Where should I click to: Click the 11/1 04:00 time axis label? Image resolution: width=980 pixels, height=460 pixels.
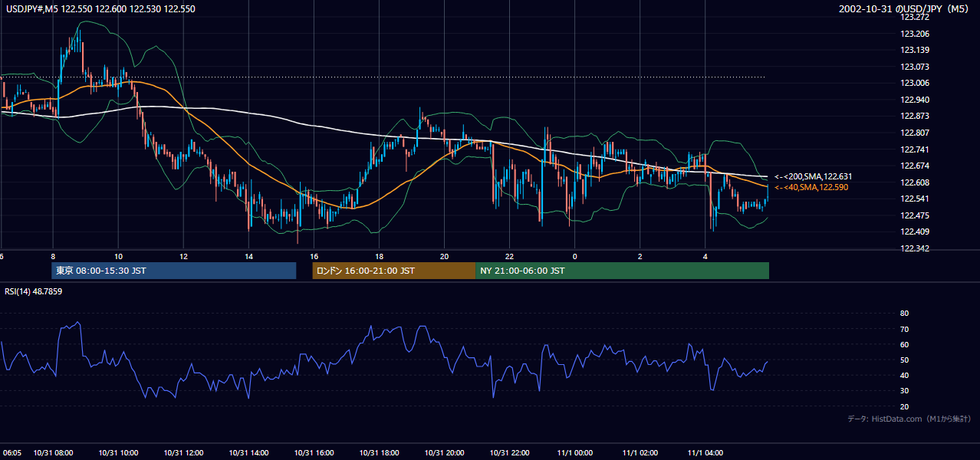[705, 453]
